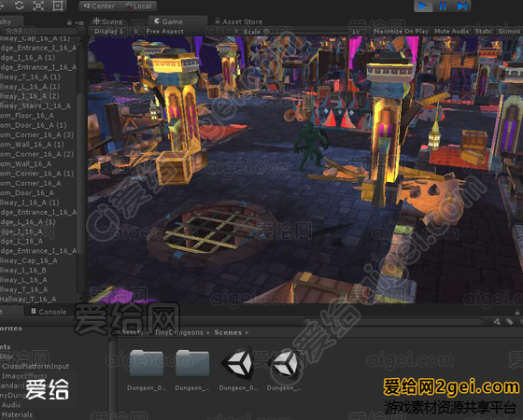
Task: Select the CrossPlatformInput folder in the project tree
Action: [x=35, y=366]
